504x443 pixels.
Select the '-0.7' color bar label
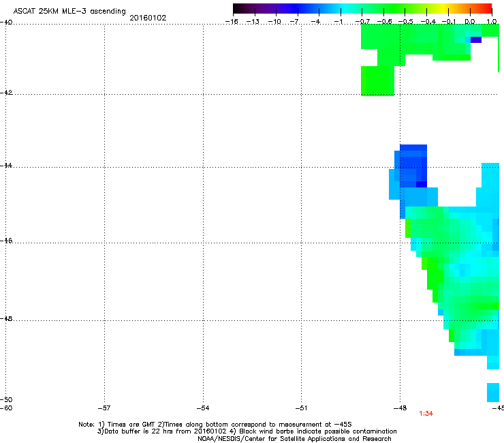(x=362, y=22)
